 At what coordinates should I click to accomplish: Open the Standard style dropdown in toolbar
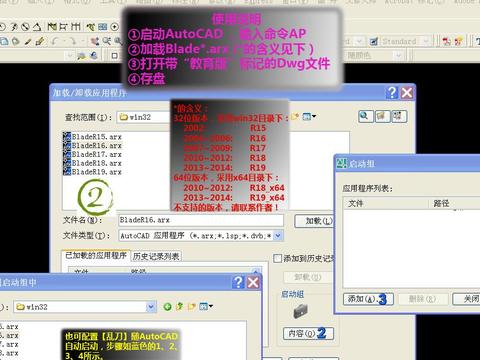point(426,42)
